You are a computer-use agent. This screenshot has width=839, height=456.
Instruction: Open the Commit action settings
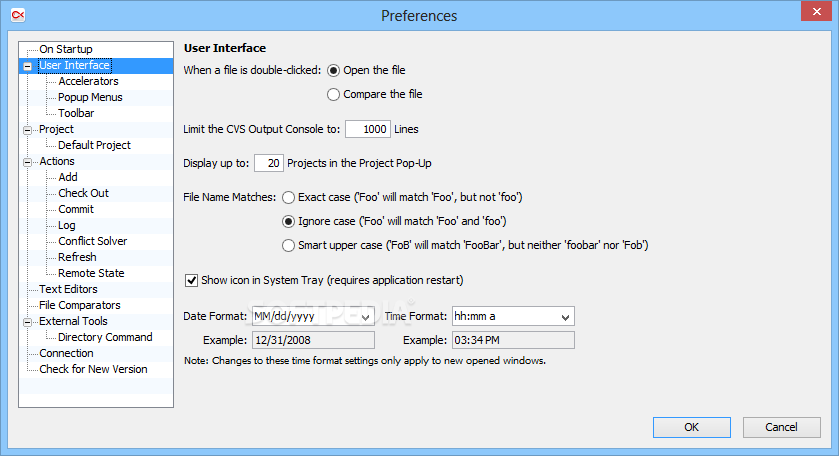tap(76, 209)
